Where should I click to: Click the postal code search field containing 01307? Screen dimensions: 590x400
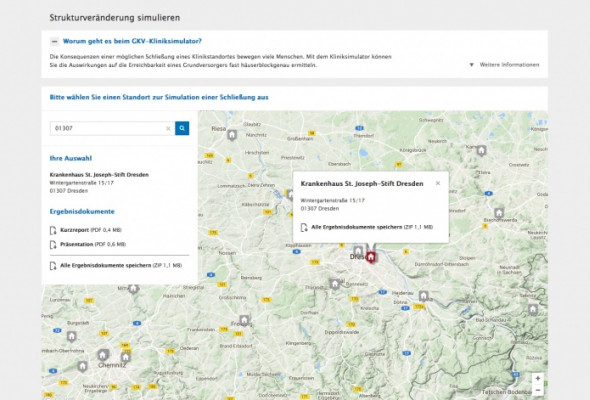(x=112, y=128)
